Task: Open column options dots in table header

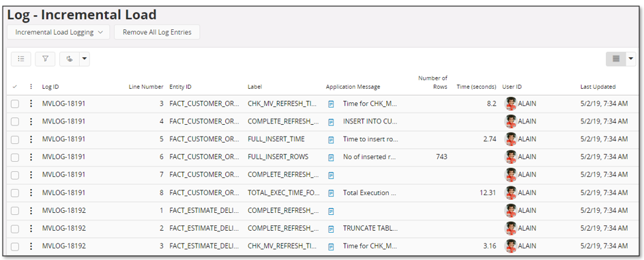Action: [31, 87]
